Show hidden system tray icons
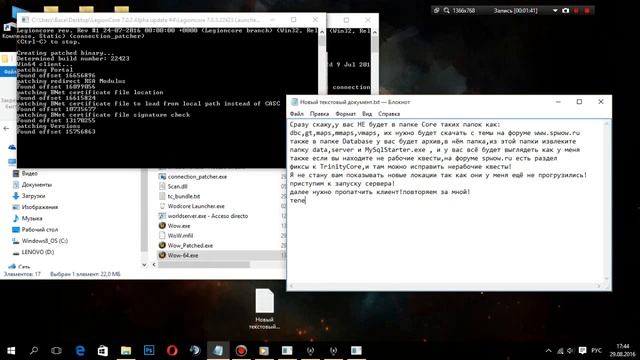This screenshot has width=640, height=360. pos(548,351)
